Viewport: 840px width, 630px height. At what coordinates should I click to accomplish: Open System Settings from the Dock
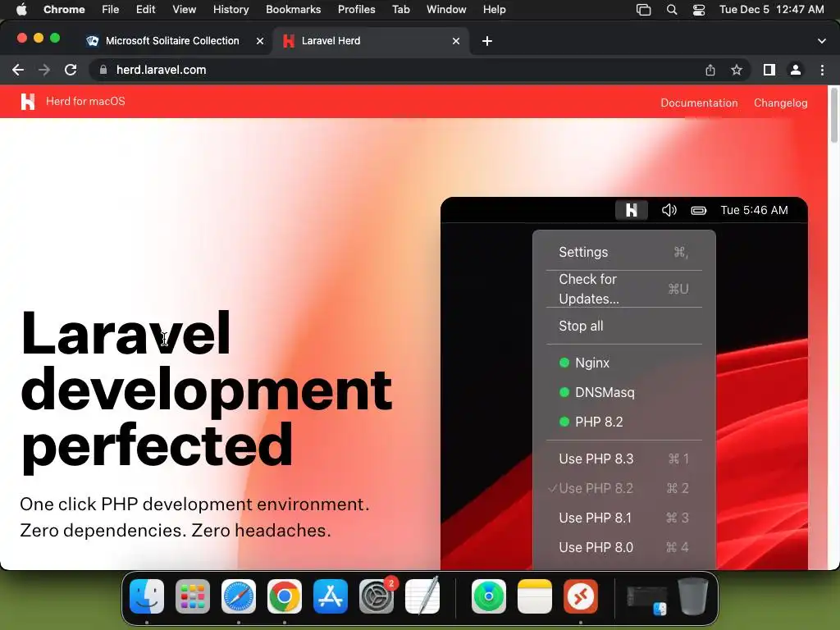tap(376, 596)
